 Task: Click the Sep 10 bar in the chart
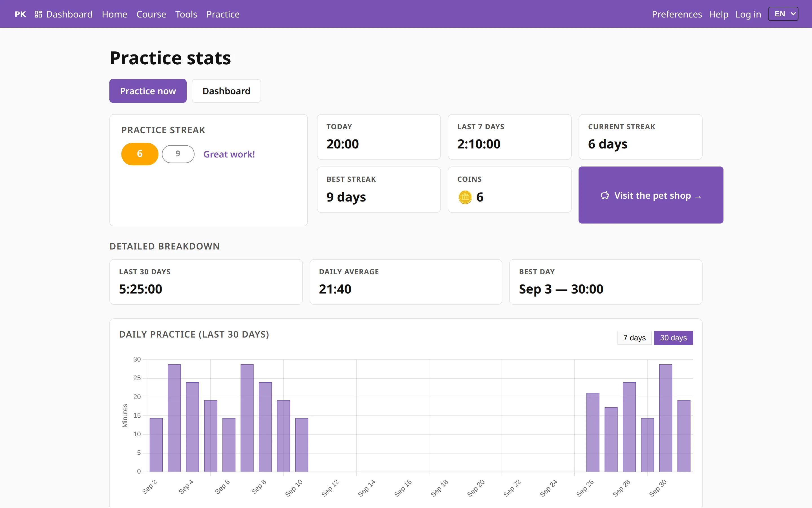click(x=302, y=445)
